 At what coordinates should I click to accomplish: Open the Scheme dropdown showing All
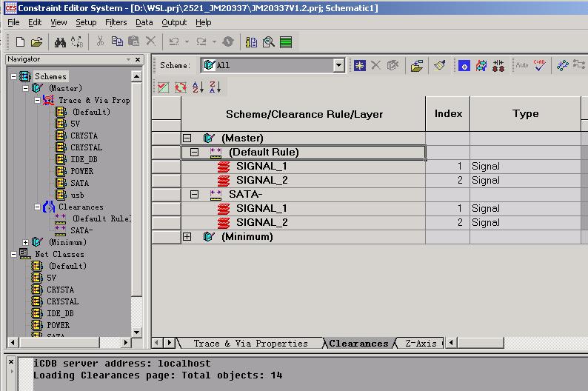[338, 65]
